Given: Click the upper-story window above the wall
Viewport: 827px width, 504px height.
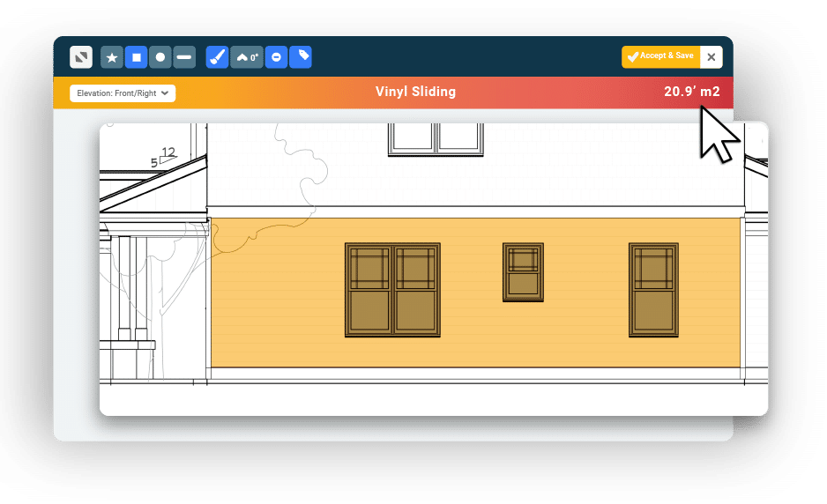Looking at the screenshot, I should pyautogui.click(x=436, y=138).
